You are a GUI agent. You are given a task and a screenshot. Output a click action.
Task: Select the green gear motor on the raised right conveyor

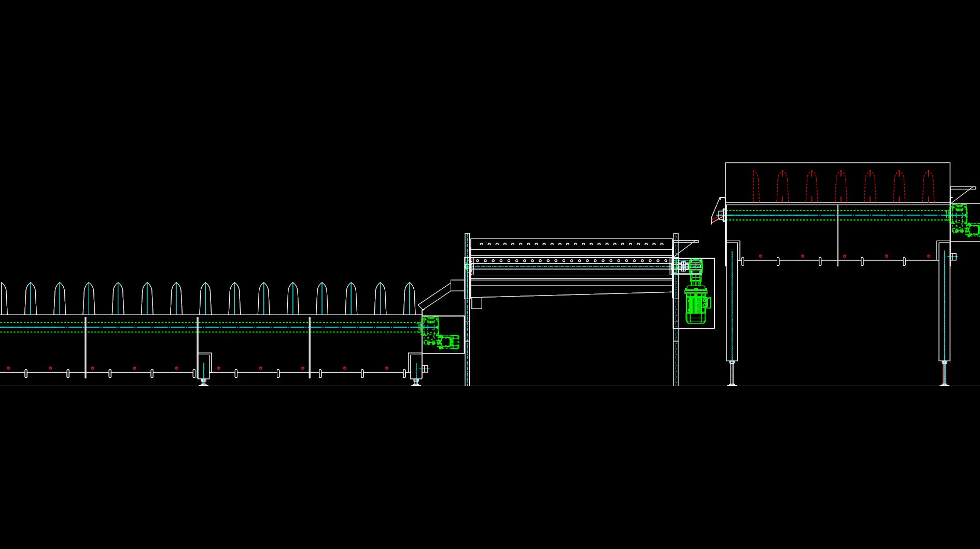(x=964, y=220)
